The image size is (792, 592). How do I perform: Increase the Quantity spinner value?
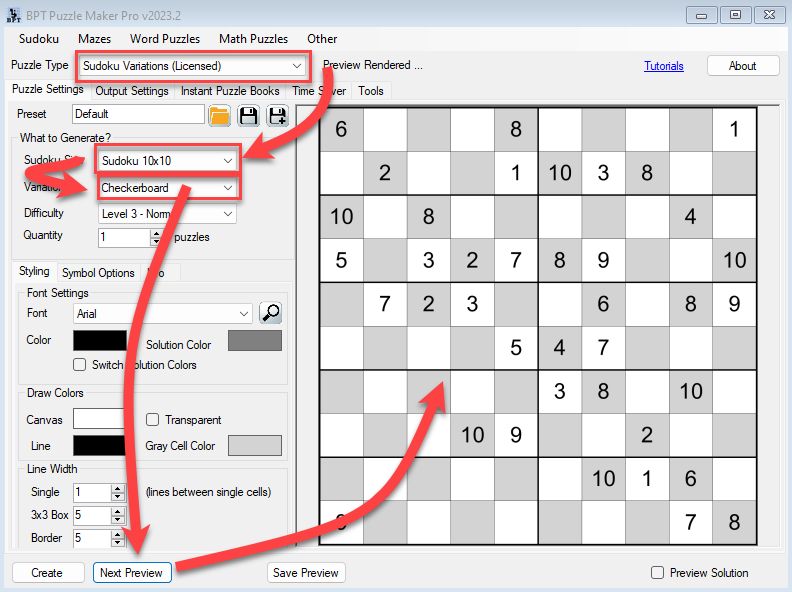(155, 233)
